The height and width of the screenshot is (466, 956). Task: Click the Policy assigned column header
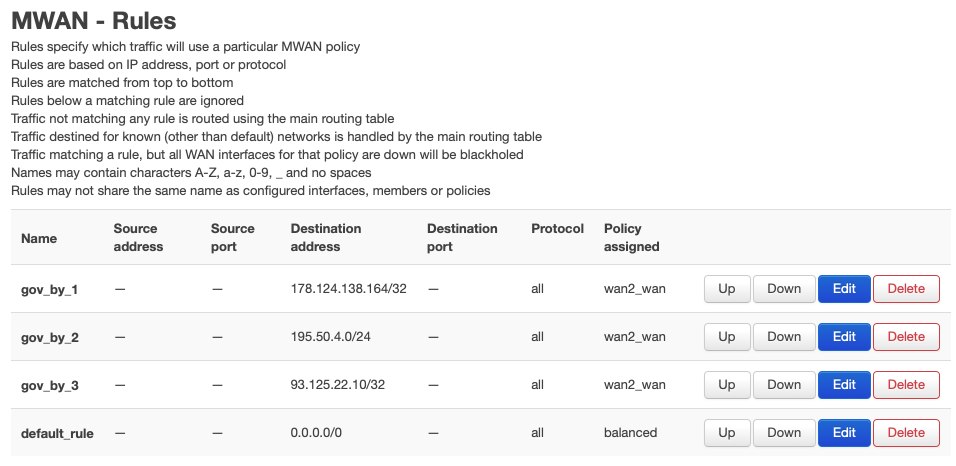[632, 237]
